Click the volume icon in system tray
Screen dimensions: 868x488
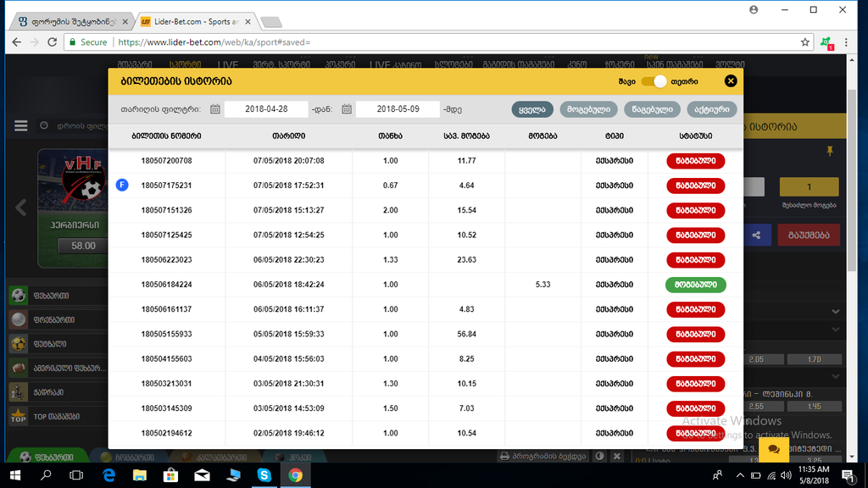(x=786, y=475)
